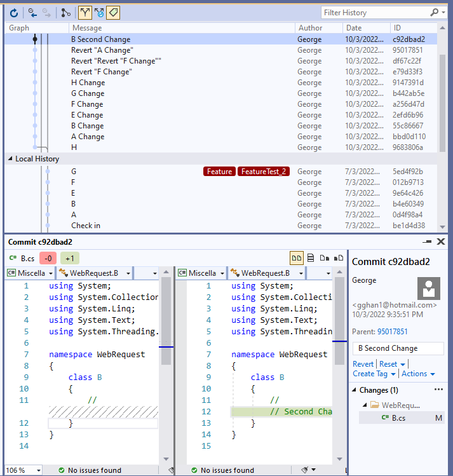Image resolution: width=453 pixels, height=476 pixels.
Task: Click the pin/auto-hide icon in commit pane
Action: pyautogui.click(x=427, y=241)
